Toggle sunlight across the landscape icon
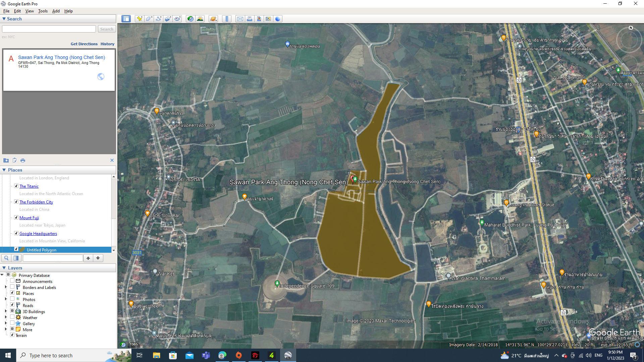The width and height of the screenshot is (644, 362). pos(200,19)
